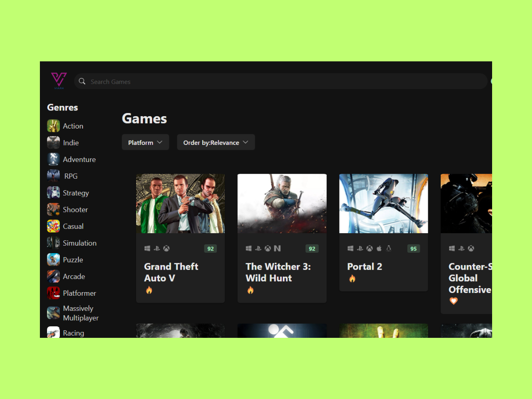Click the Racing genre icon
Image resolution: width=532 pixels, height=399 pixels.
point(53,332)
